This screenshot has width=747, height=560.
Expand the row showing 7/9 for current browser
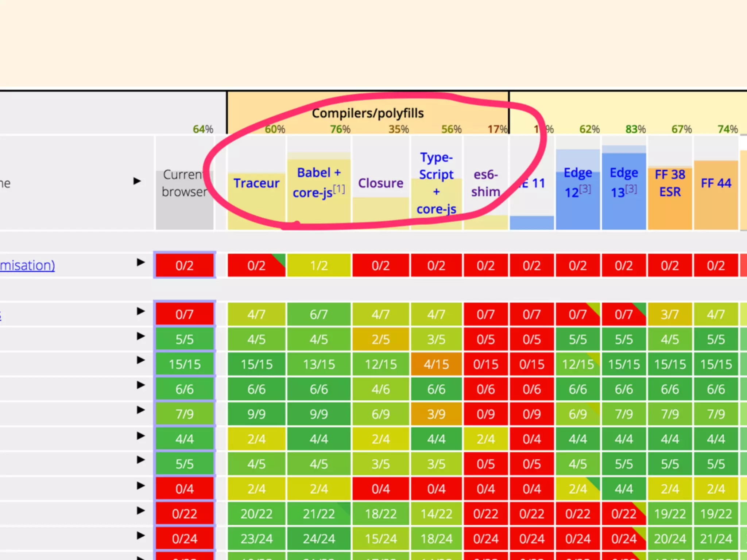tap(141, 410)
